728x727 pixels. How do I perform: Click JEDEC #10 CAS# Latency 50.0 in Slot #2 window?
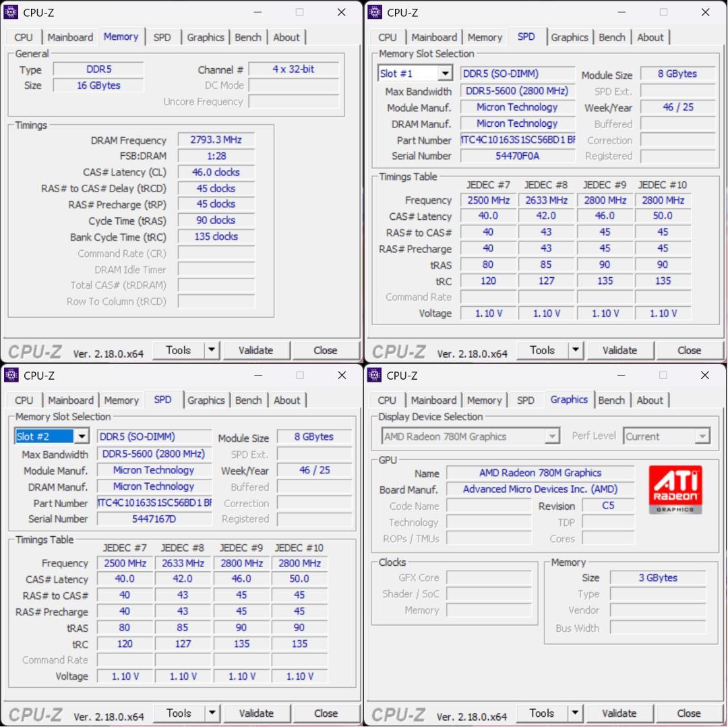pos(299,579)
